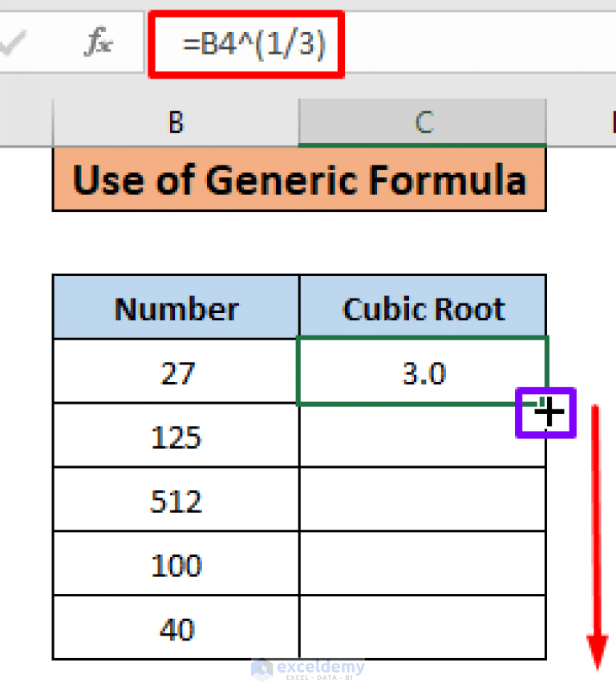
Task: Click empty Cubic Root cell beside 512
Action: click(x=423, y=499)
